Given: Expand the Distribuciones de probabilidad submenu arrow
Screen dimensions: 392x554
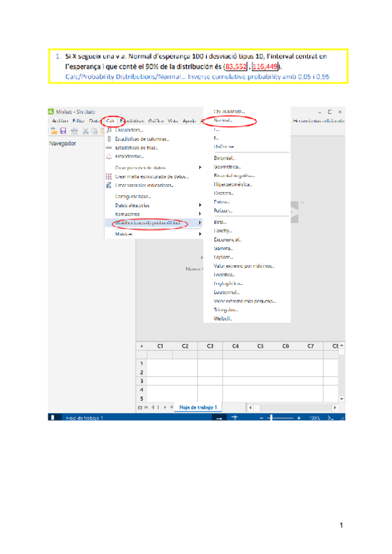Looking at the screenshot, I should pos(200,223).
